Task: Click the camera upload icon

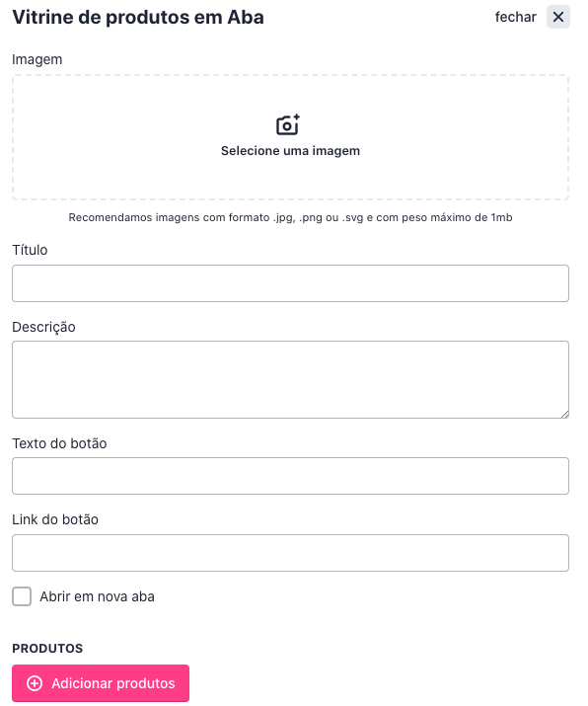Action: [288, 124]
